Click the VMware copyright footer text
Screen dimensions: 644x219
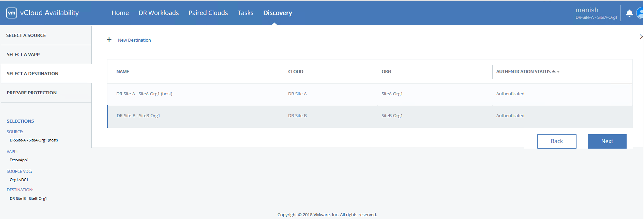(x=327, y=215)
